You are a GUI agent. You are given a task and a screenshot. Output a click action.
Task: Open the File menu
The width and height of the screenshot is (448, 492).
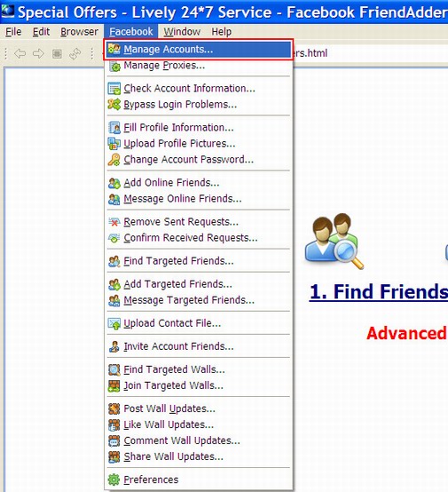click(x=13, y=32)
